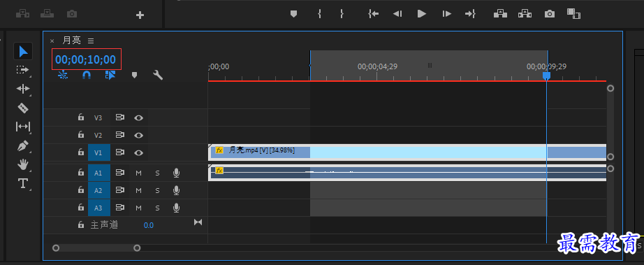This screenshot has height=265, width=644.
Task: Select the 月亮.mp4 video clip on V1
Action: (x=407, y=152)
